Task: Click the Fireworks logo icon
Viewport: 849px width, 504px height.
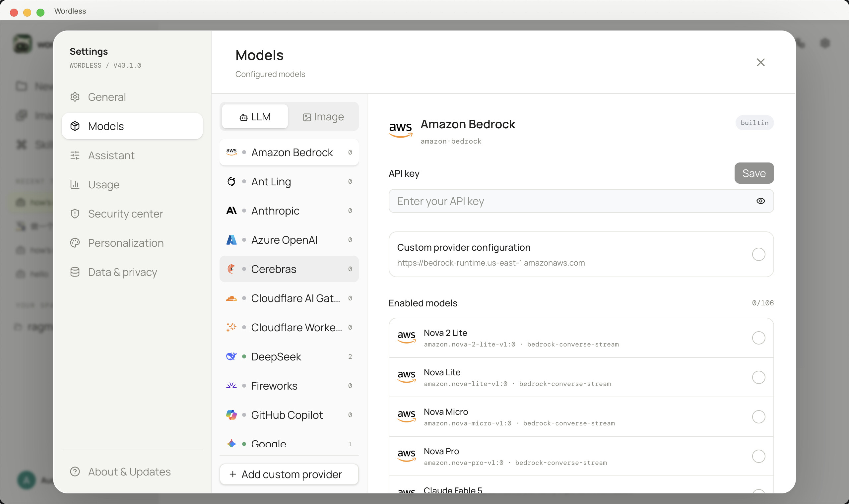Action: coord(231,386)
